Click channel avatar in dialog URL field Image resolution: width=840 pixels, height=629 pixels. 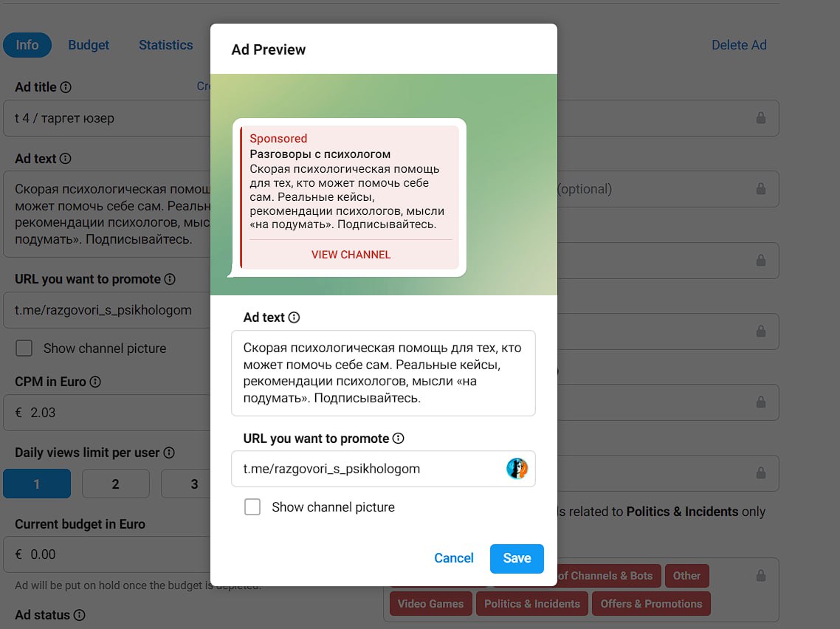coord(517,469)
